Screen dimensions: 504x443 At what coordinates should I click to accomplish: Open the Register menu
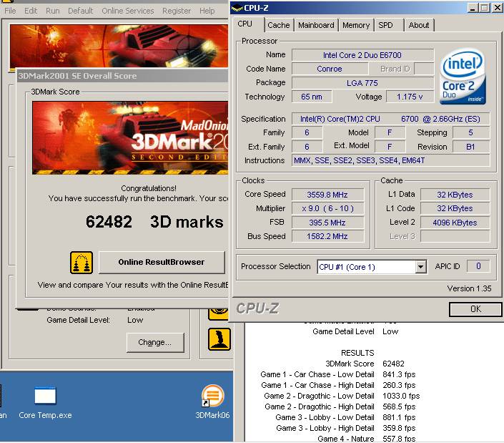177,11
